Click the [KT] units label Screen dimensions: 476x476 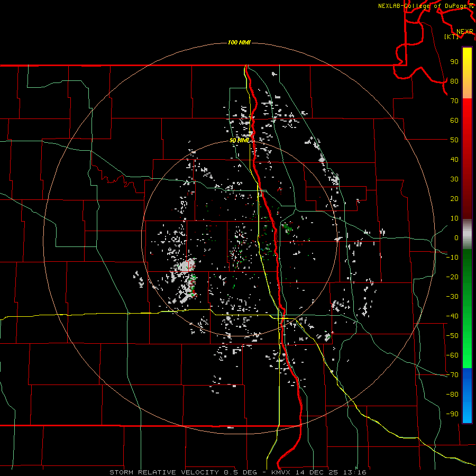pos(452,36)
